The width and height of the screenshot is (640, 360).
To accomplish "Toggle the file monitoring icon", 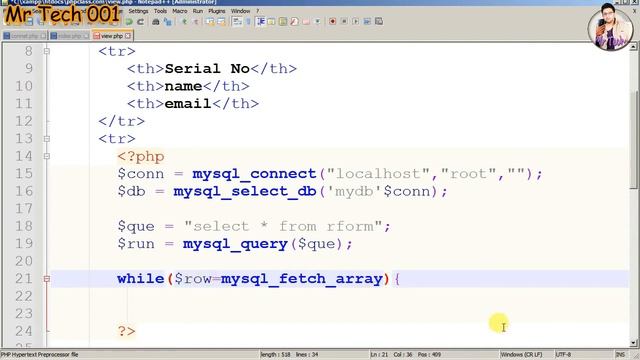I will pyautogui.click(x=318, y=22).
